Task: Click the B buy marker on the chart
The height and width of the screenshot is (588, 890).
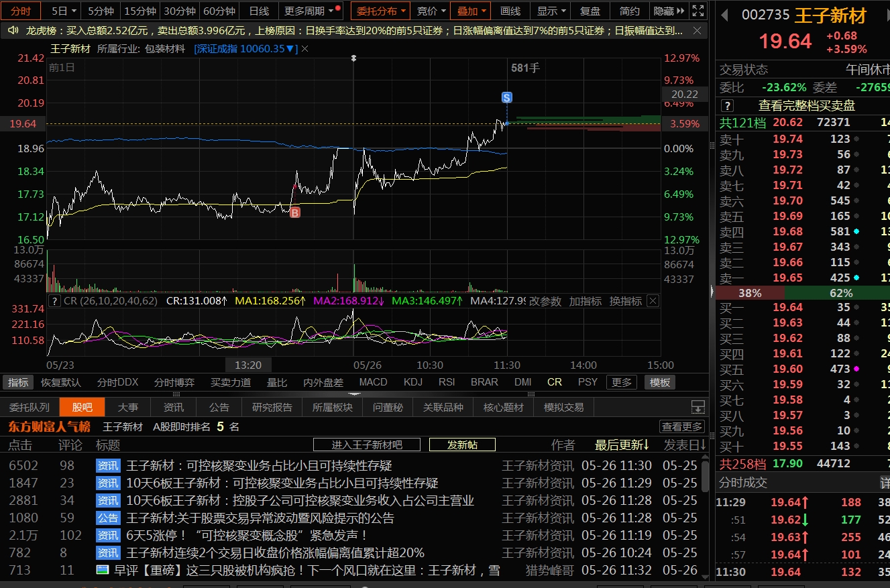Action: (294, 213)
